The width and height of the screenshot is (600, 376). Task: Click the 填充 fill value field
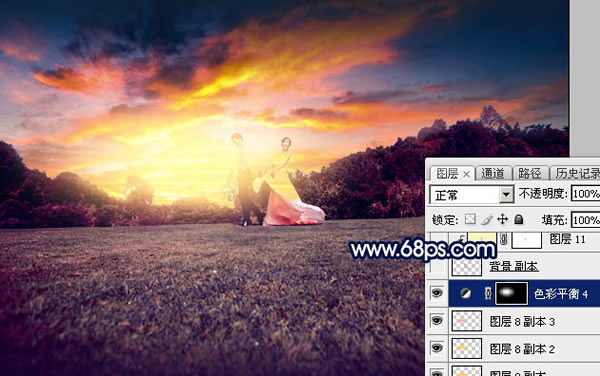click(585, 220)
